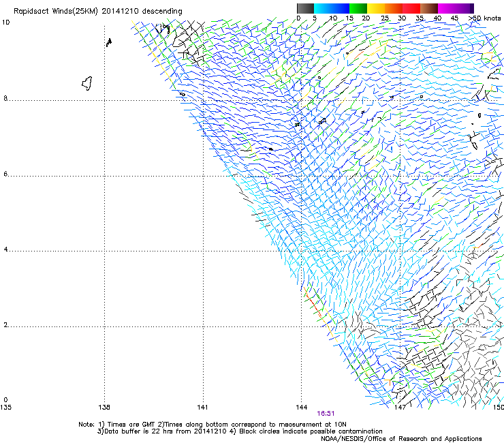Select the '20' label under the color bar
504x443 pixels.
tap(366, 18)
